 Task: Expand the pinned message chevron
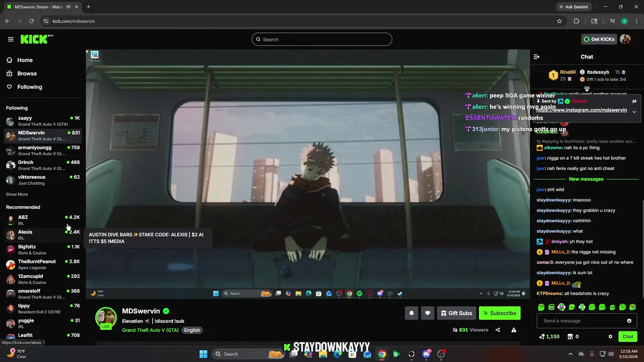[634, 112]
